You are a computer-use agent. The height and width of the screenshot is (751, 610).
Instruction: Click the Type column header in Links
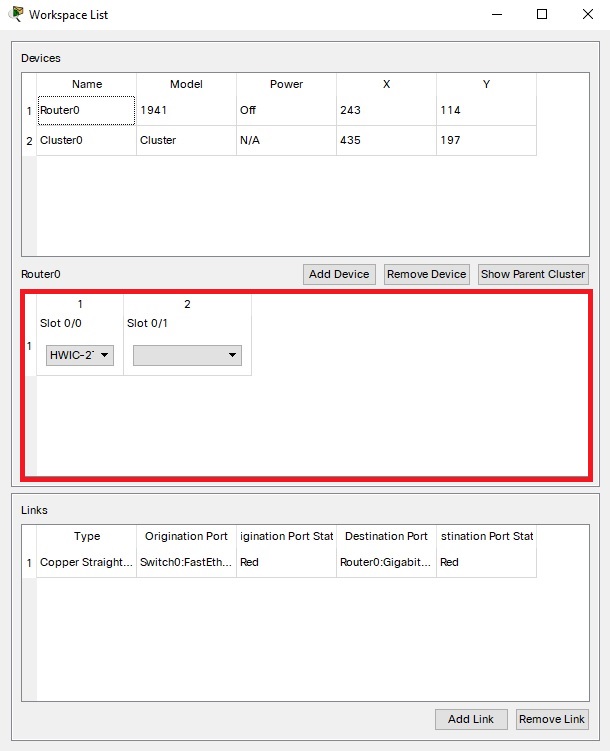(x=87, y=536)
